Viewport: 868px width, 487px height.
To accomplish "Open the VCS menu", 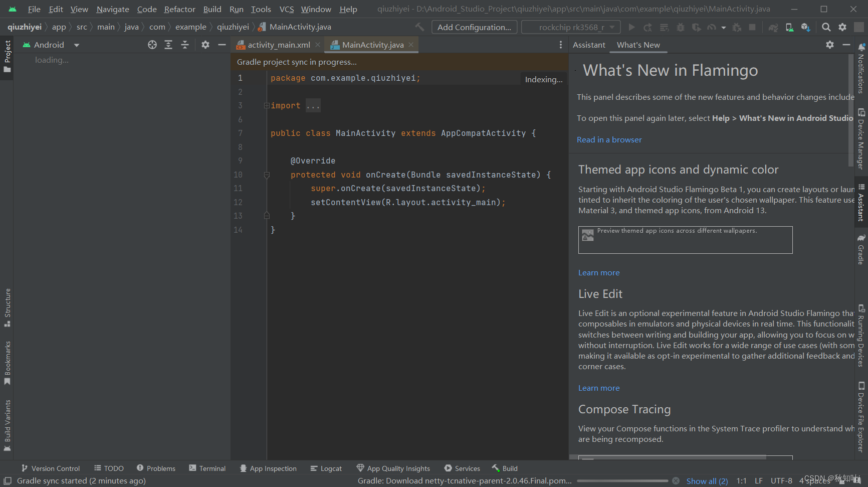I will click(287, 9).
